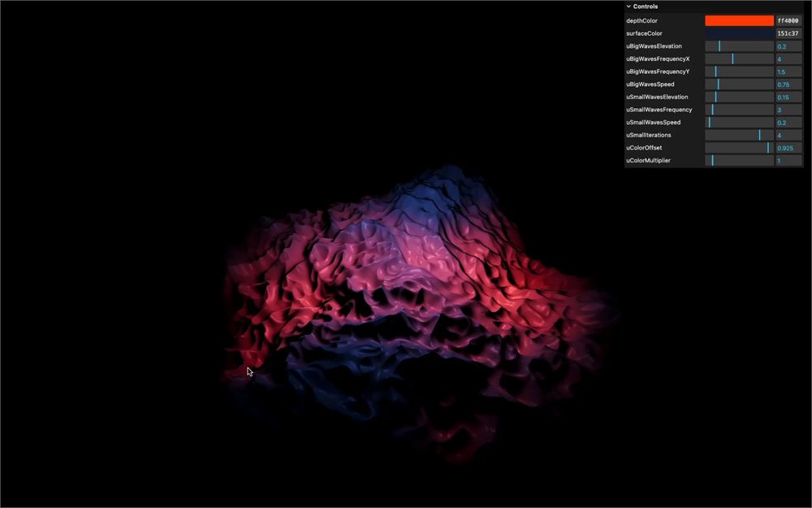This screenshot has height=508, width=812.
Task: Adjust the uBigWavesFrequencyX slider
Action: click(739, 59)
